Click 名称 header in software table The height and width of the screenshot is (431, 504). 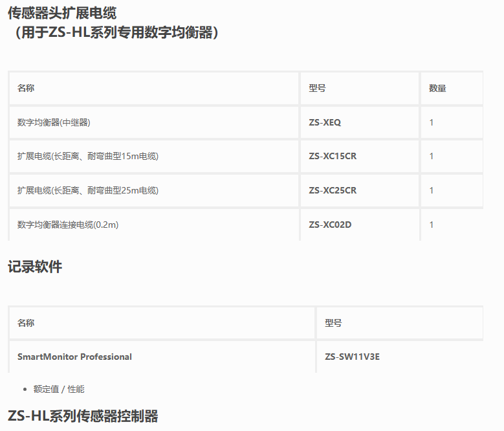[x=26, y=323]
